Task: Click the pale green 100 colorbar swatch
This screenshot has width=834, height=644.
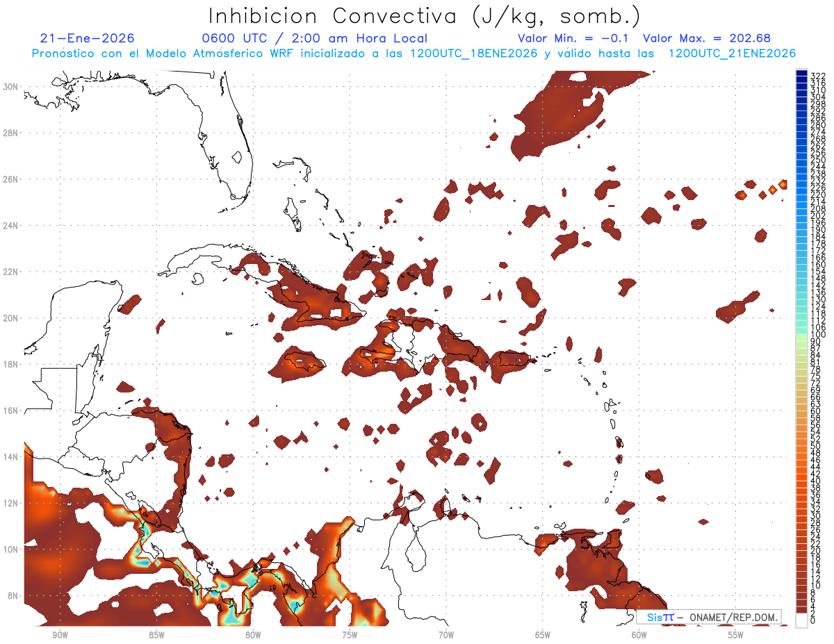Action: click(801, 338)
